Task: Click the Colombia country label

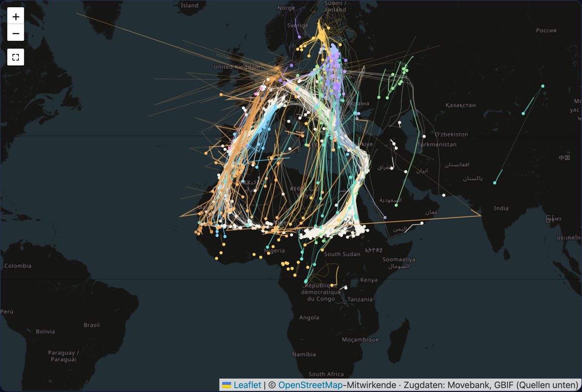Action: click(x=18, y=266)
